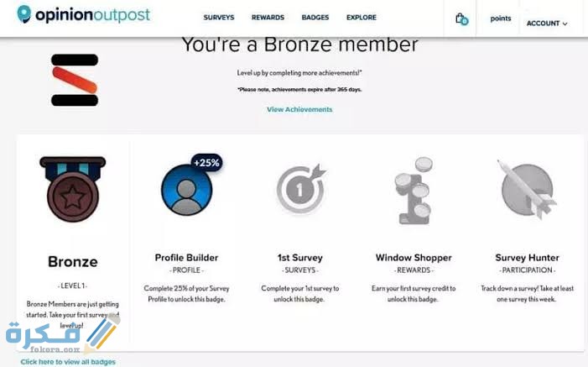Click the Opinion Outpost logo
The width and height of the screenshot is (588, 367).
click(x=83, y=15)
